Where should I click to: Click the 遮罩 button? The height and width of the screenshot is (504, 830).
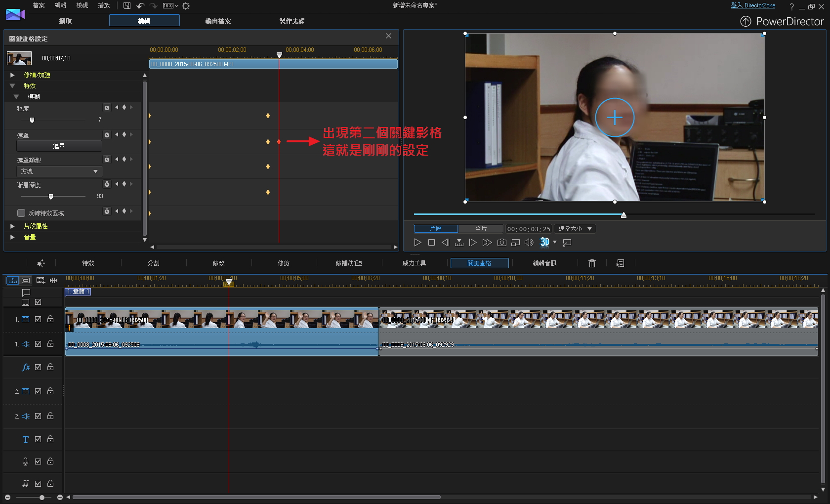pos(59,146)
